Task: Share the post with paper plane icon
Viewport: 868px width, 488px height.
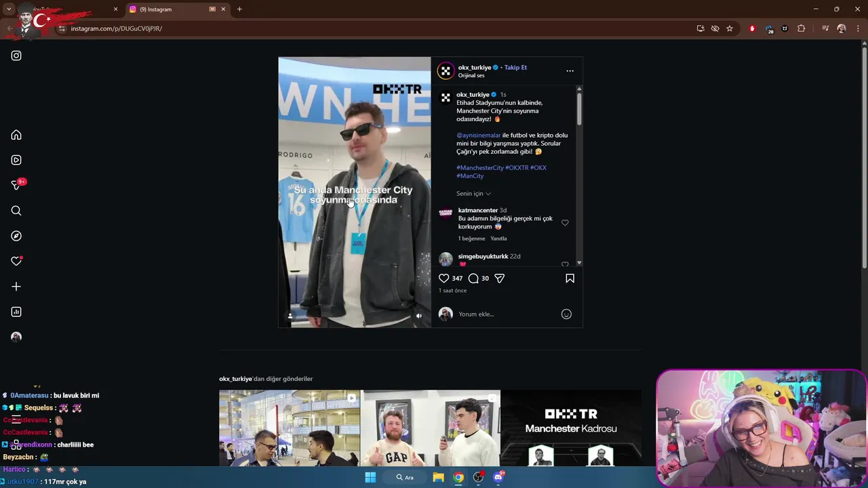Action: click(x=500, y=279)
